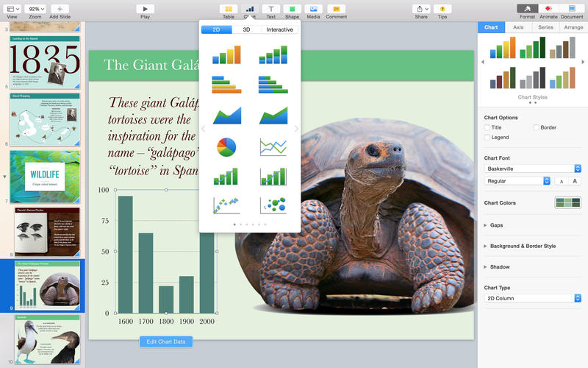Screen dimensions: 588x368
Task: Choose the 2D stacked column chart
Action: 273,54
